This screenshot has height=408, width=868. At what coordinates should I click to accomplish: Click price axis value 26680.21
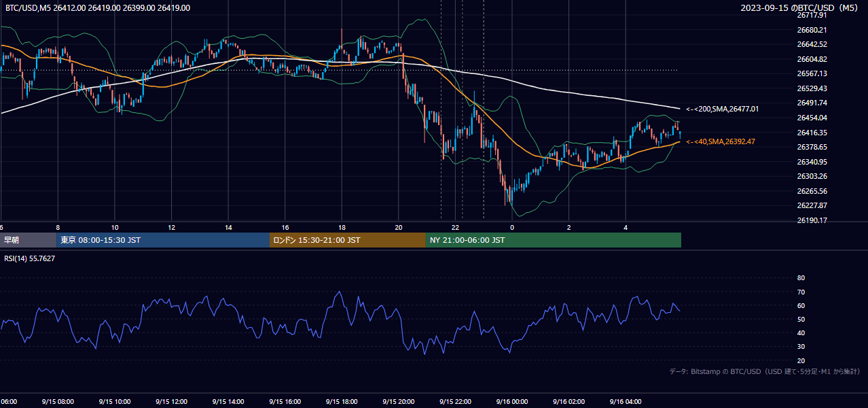pos(812,30)
